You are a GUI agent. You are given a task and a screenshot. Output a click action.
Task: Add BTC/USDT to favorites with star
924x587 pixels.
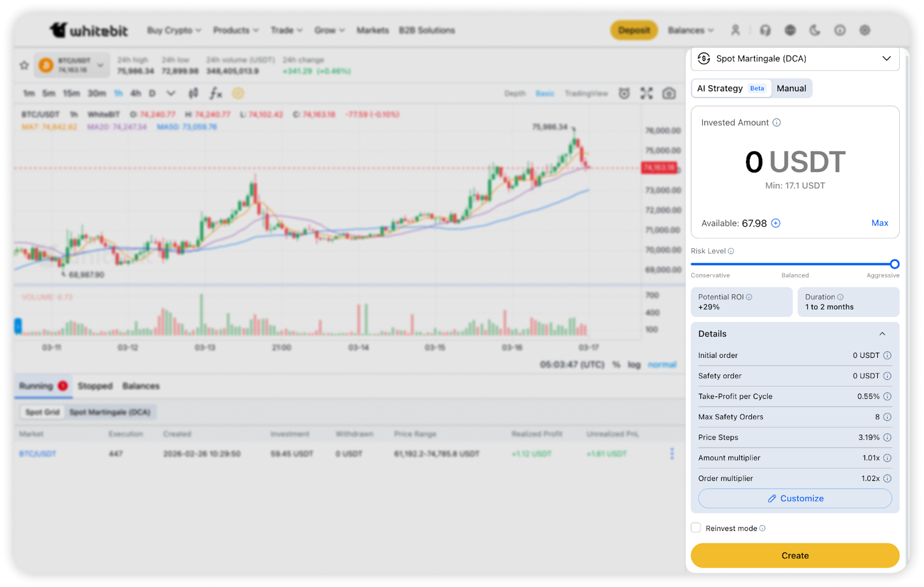click(24, 65)
